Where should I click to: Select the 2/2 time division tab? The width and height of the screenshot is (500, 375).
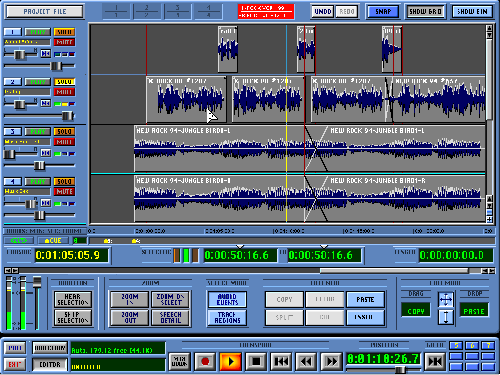click(x=147, y=12)
